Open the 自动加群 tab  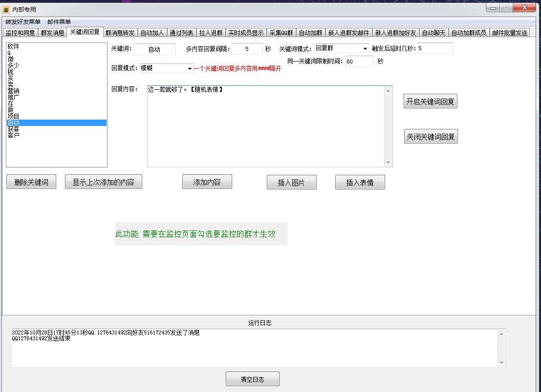click(x=310, y=33)
